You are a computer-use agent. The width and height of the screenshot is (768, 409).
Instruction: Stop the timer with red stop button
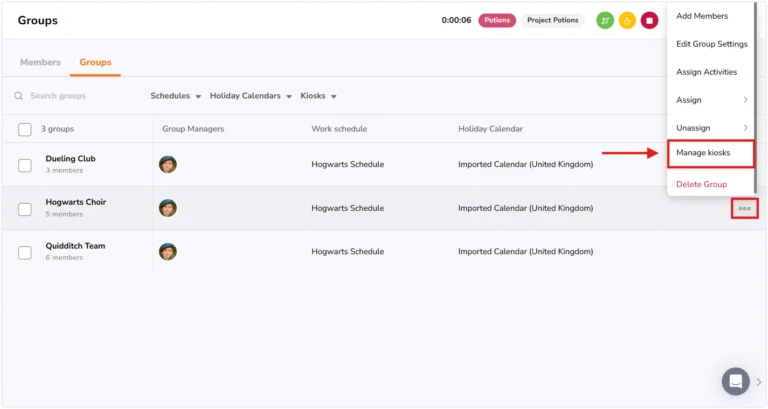pyautogui.click(x=649, y=21)
